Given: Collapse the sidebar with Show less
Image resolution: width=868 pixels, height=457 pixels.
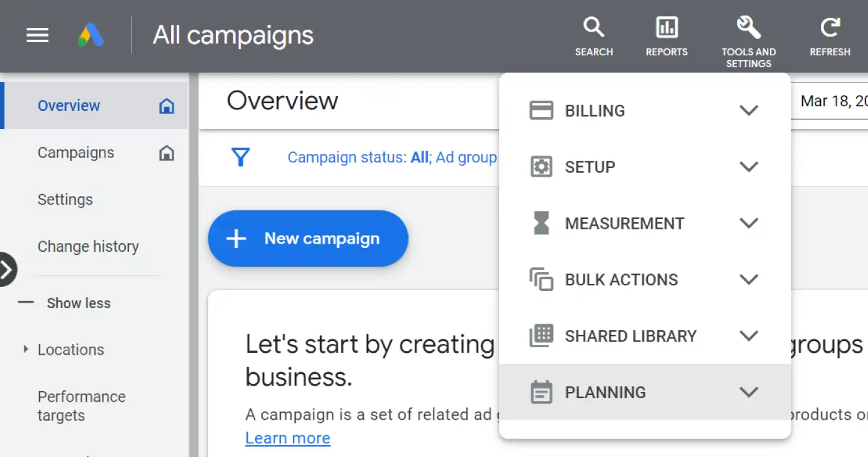Looking at the screenshot, I should click(64, 303).
